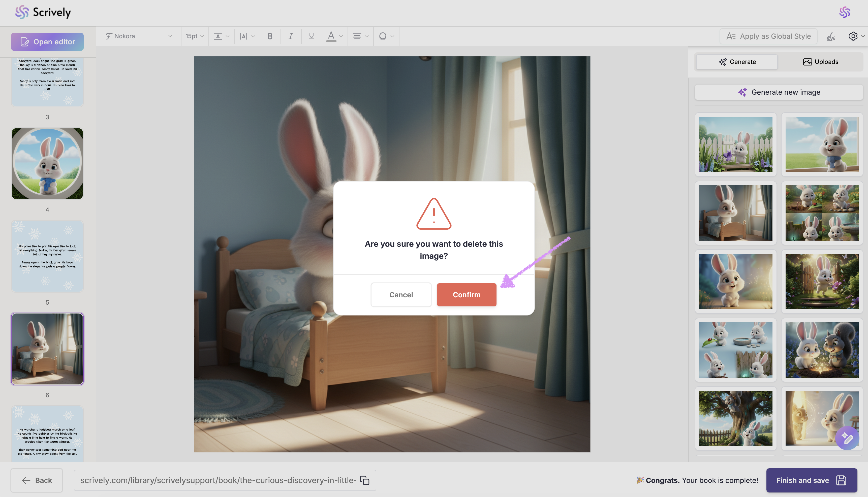Open the Nokora font dropdown
This screenshot has width=868, height=497.
(x=139, y=36)
